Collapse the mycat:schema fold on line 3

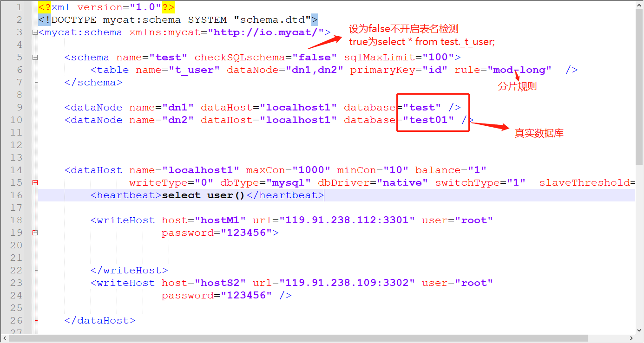pyautogui.click(x=35, y=32)
